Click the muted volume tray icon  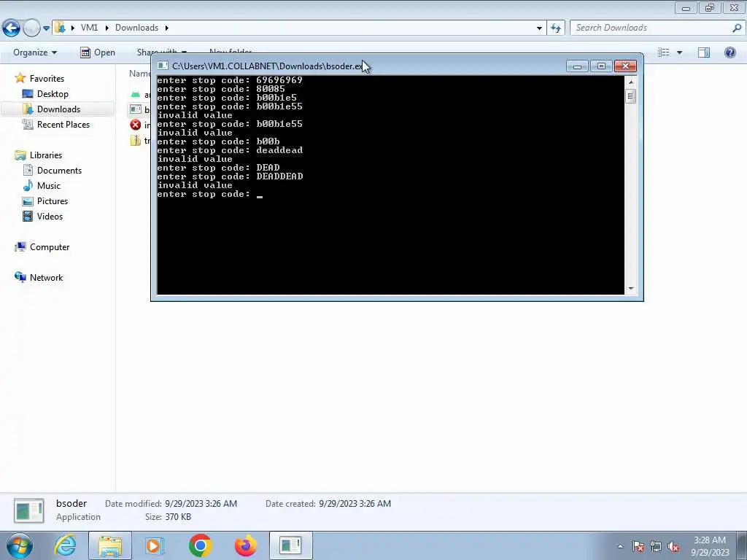673,546
